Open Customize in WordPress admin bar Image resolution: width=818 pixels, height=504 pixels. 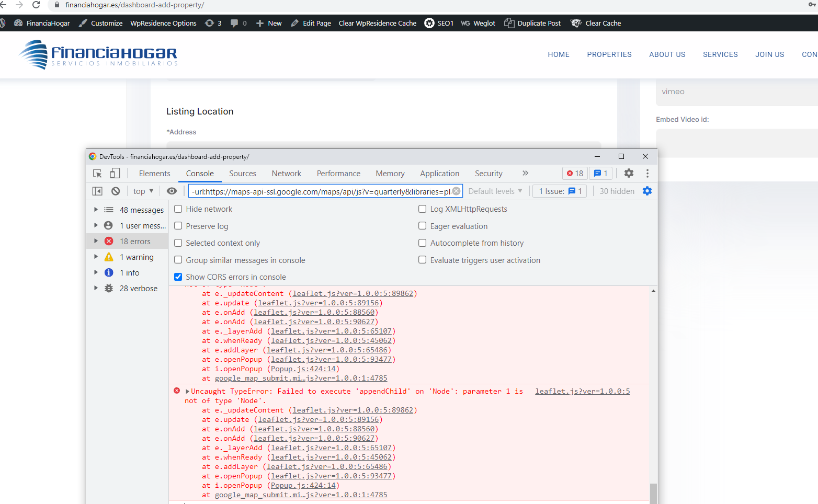pos(100,23)
